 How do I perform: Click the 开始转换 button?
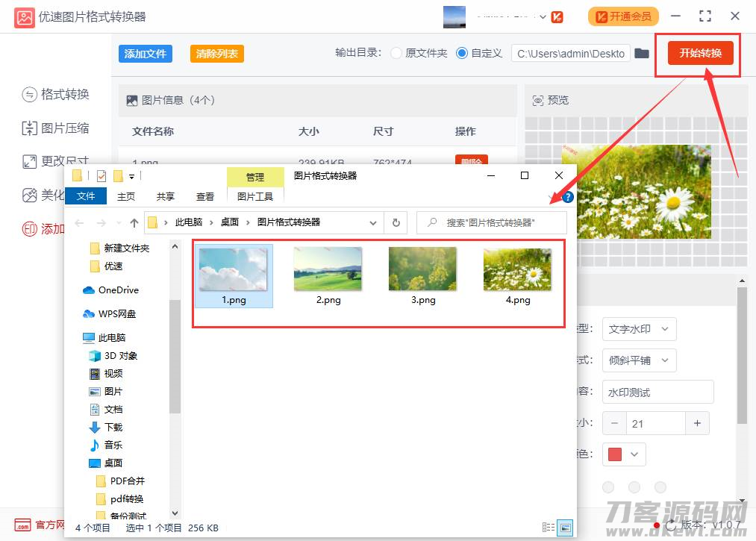[700, 53]
